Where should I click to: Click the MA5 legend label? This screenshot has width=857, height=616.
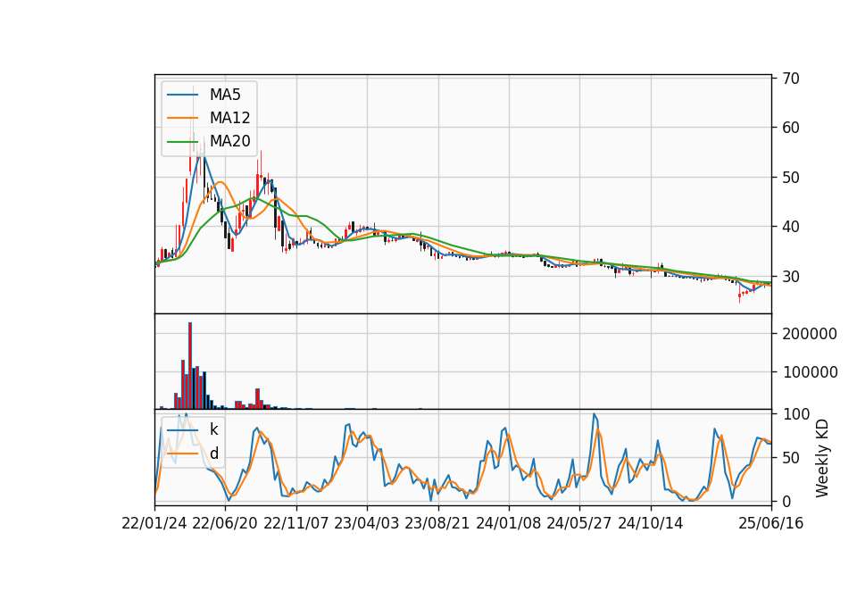click(225, 95)
